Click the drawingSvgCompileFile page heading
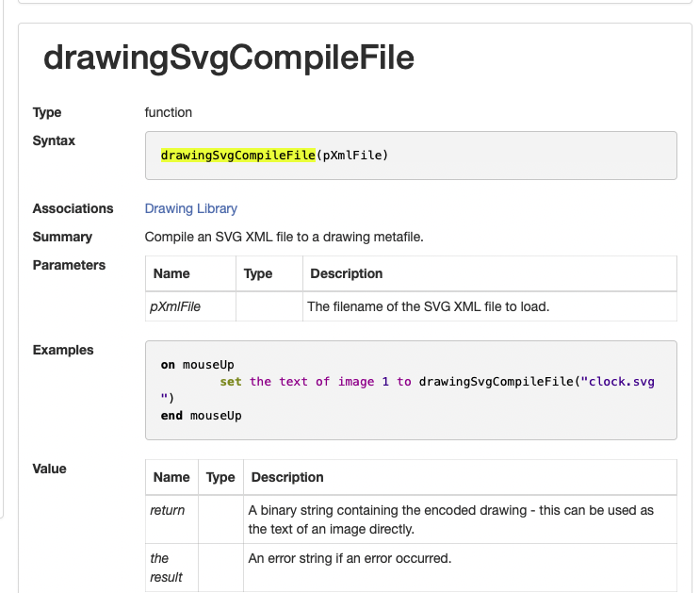The height and width of the screenshot is (593, 700). tap(229, 58)
